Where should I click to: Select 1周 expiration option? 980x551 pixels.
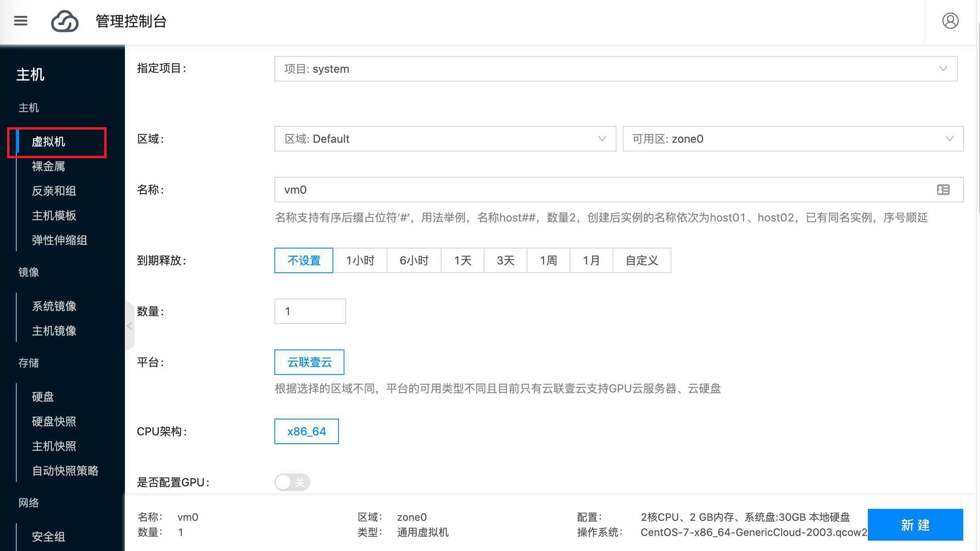548,260
